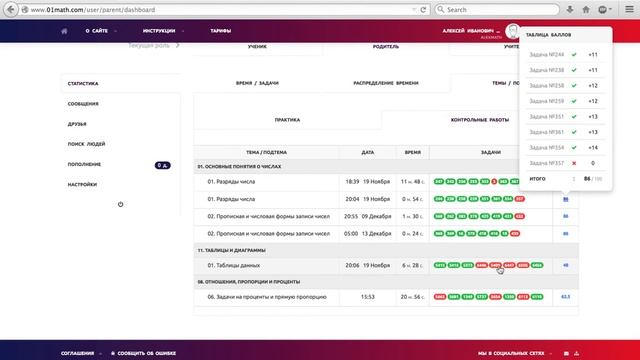The image size is (640, 360).
Task: Click score 48 link in Таблицы данных row
Action: coord(565,265)
